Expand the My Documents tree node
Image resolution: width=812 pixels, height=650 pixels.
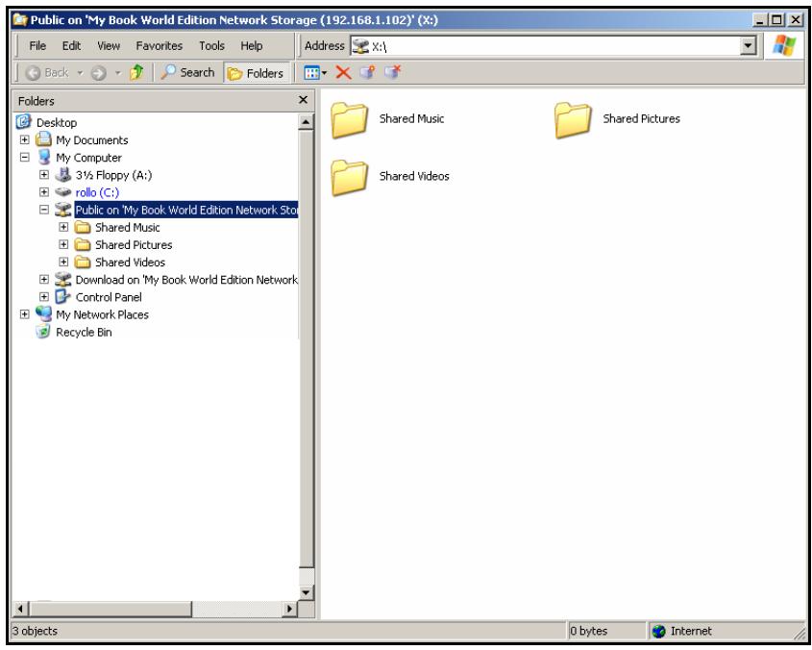[x=24, y=139]
